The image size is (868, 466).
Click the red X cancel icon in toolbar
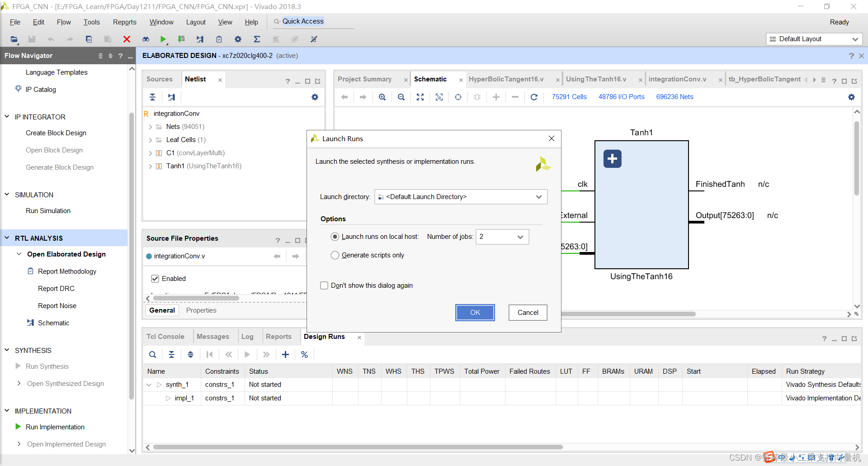[x=127, y=39]
